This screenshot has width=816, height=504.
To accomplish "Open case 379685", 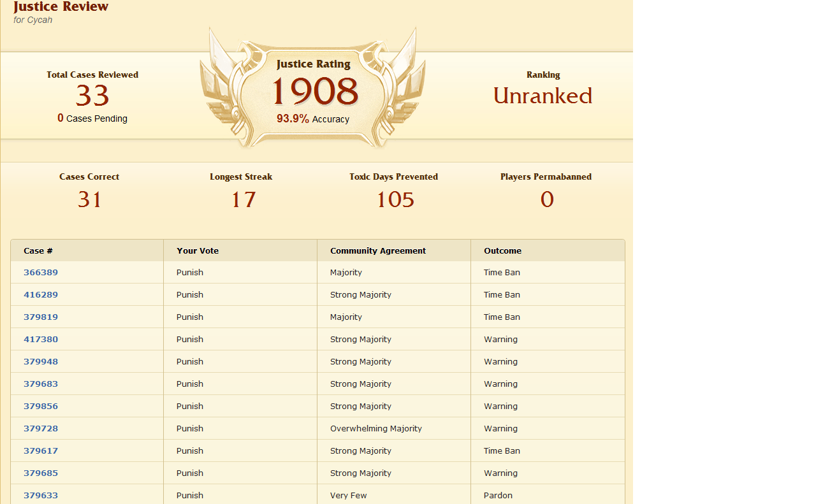I will (41, 473).
